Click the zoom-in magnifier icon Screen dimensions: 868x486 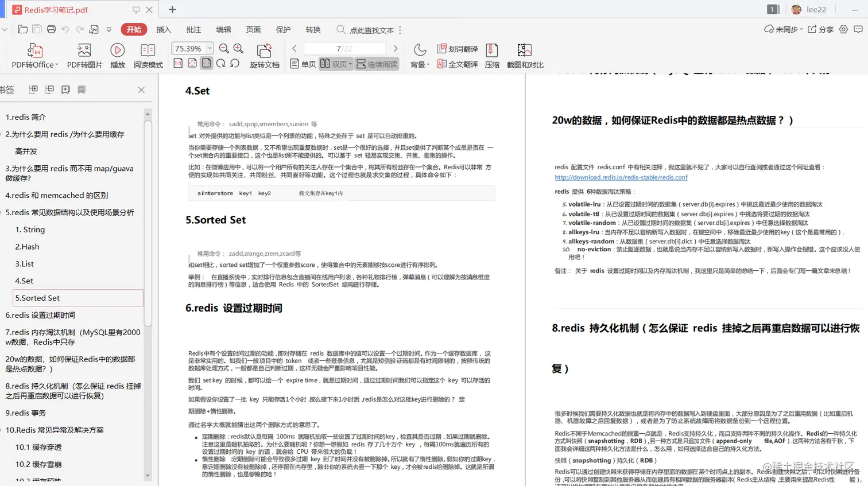coord(239,49)
